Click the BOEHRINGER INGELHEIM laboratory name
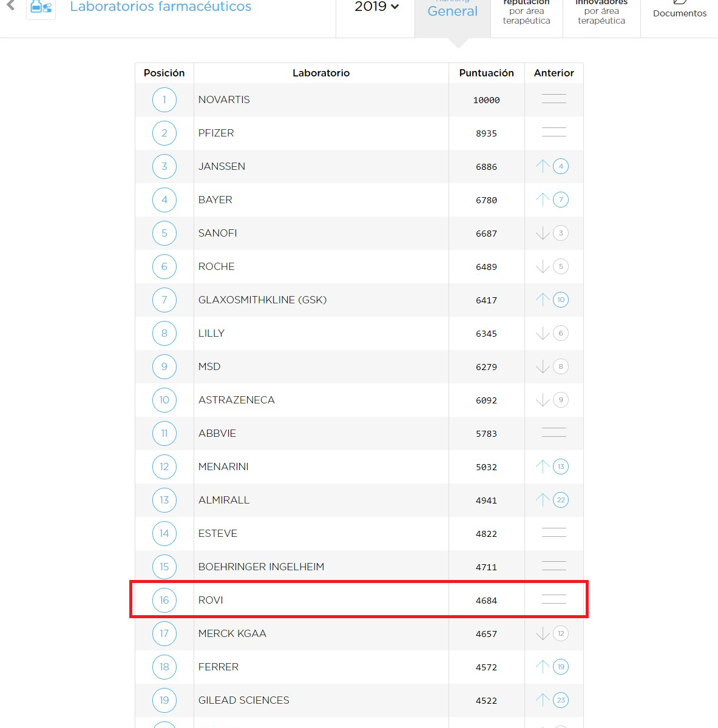 pyautogui.click(x=261, y=567)
